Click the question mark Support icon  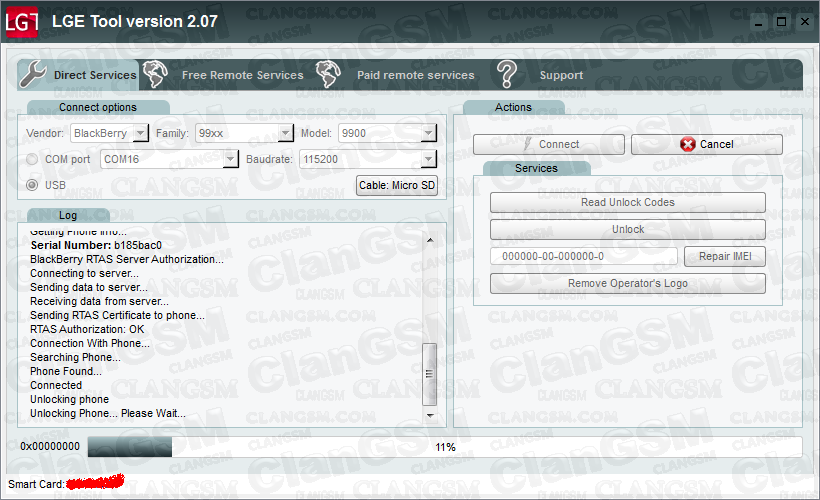506,74
